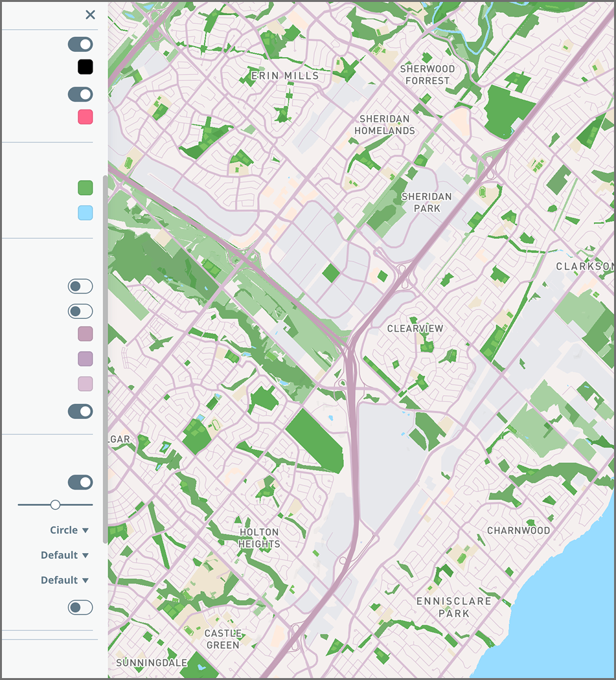This screenshot has height=680, width=616.
Task: Pick a new light blue water color
Action: (x=85, y=212)
